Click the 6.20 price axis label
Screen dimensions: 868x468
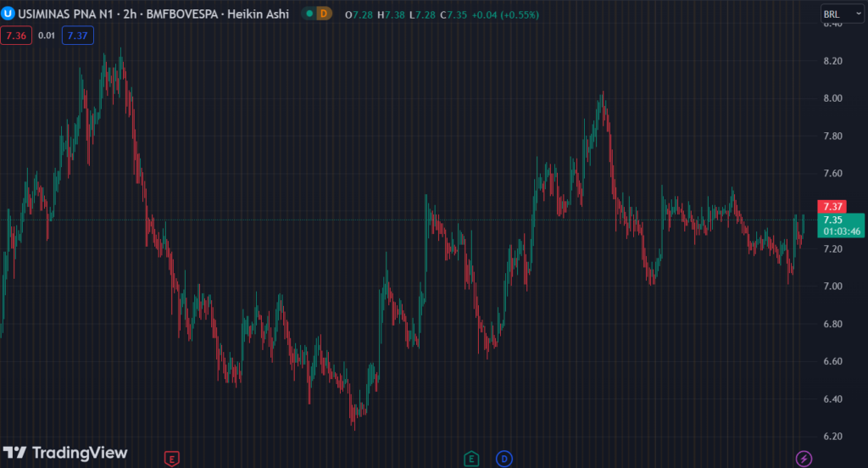click(x=832, y=437)
